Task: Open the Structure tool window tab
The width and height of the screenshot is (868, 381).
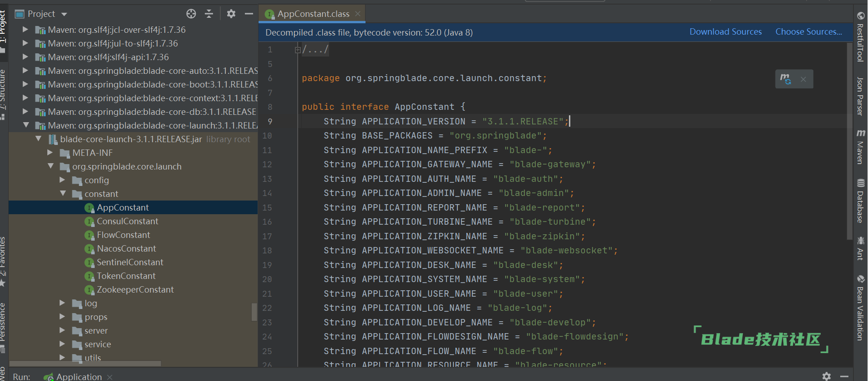Action: (x=3, y=94)
